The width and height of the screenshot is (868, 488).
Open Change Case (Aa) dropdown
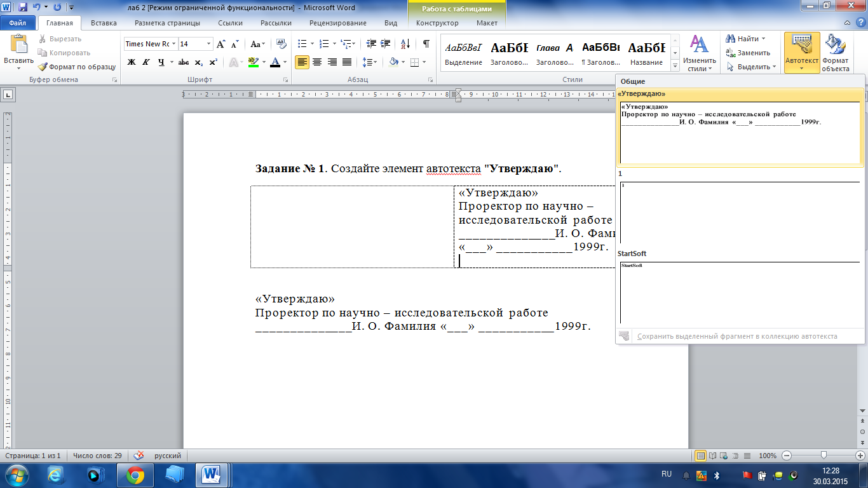258,44
